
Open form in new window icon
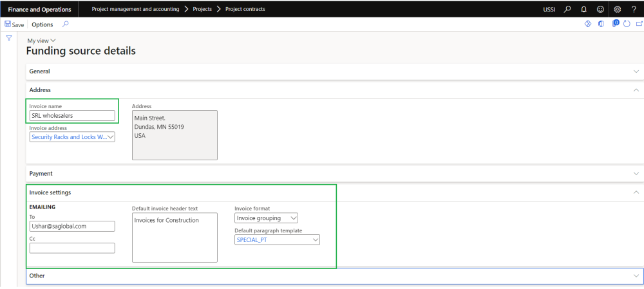pos(639,24)
